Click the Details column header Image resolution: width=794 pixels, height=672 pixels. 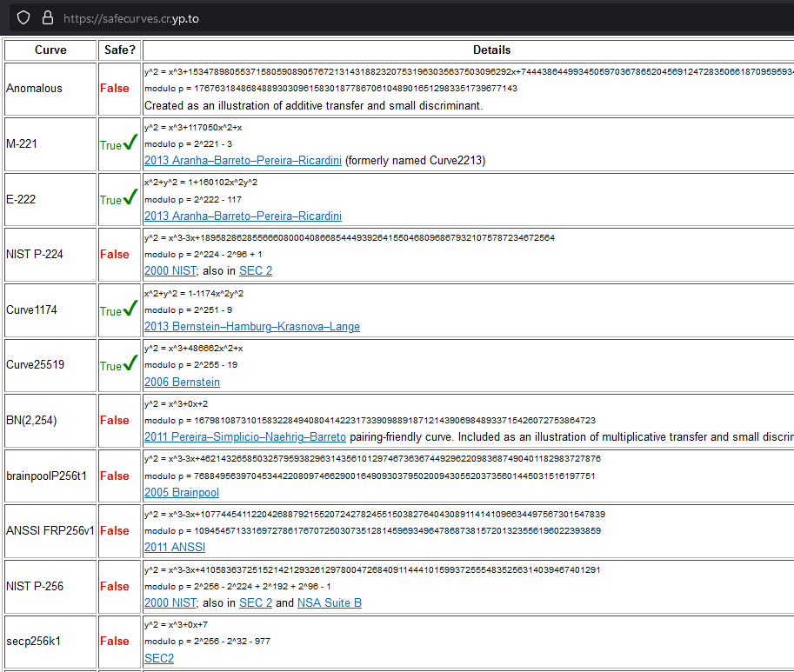point(491,50)
